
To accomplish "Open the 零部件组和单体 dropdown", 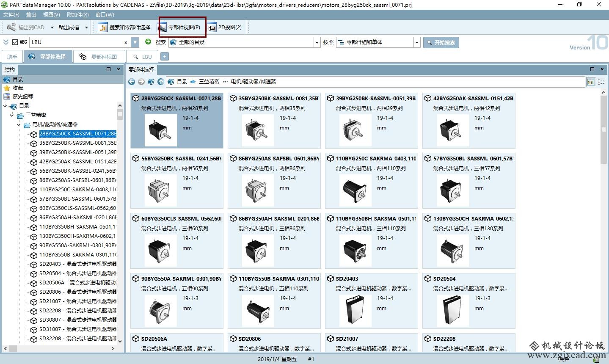I will tap(417, 42).
